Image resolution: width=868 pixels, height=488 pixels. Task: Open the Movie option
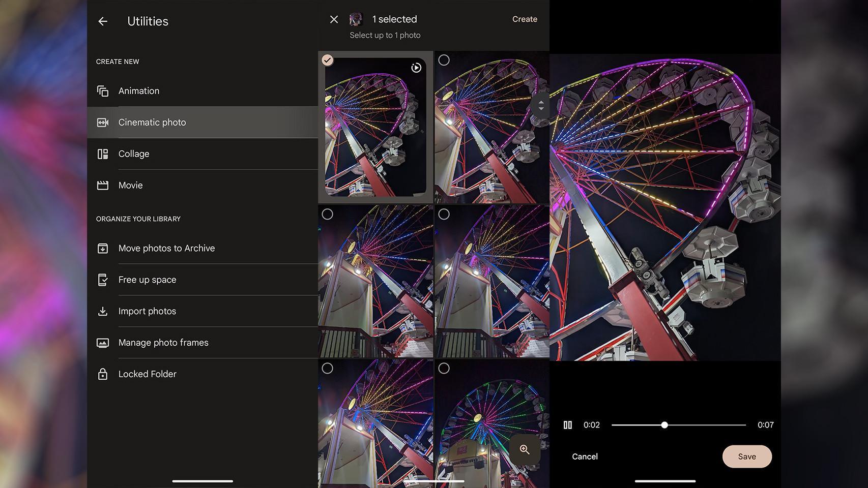pos(202,186)
